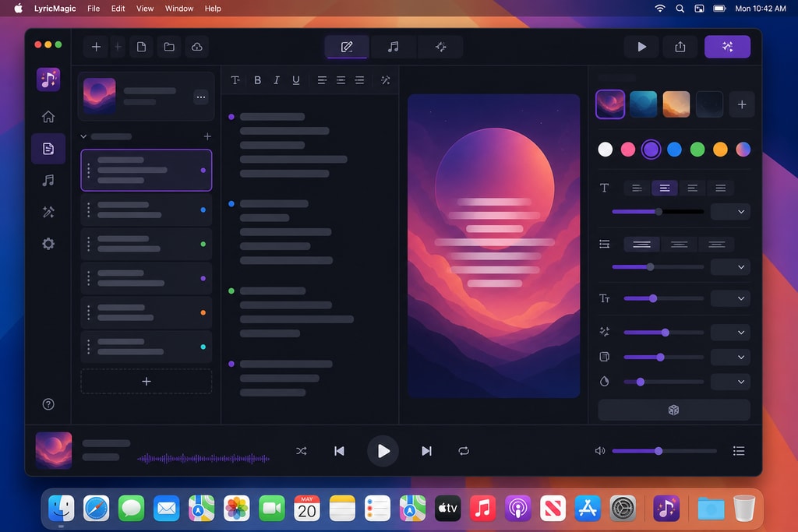The image size is (798, 532).
Task: Click the randomize dice button
Action: point(673,410)
